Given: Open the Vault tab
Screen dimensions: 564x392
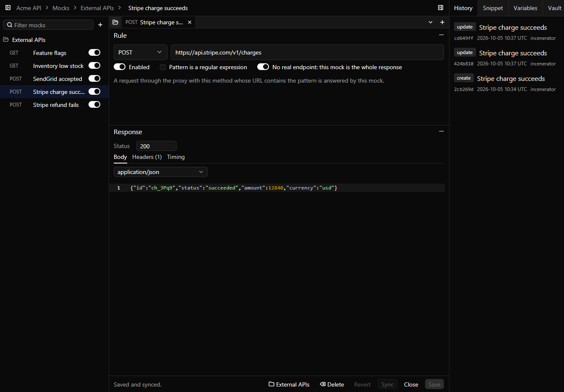Looking at the screenshot, I should (554, 8).
